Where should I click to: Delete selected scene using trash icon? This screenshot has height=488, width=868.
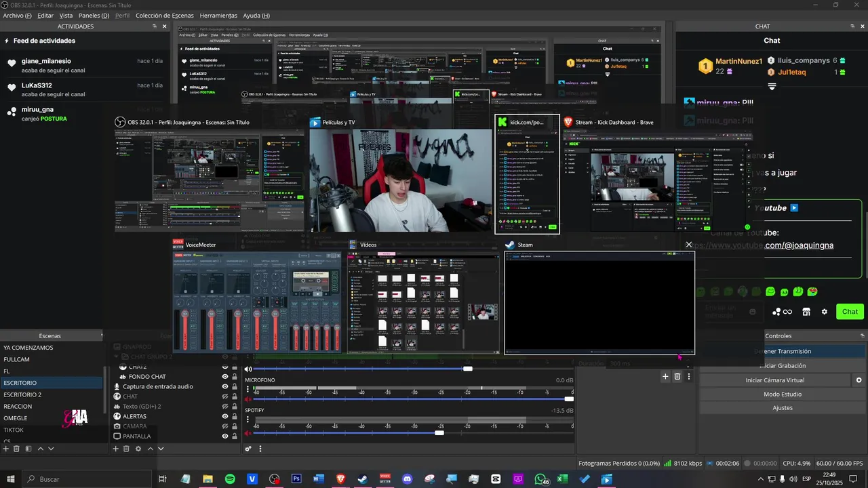pyautogui.click(x=17, y=449)
